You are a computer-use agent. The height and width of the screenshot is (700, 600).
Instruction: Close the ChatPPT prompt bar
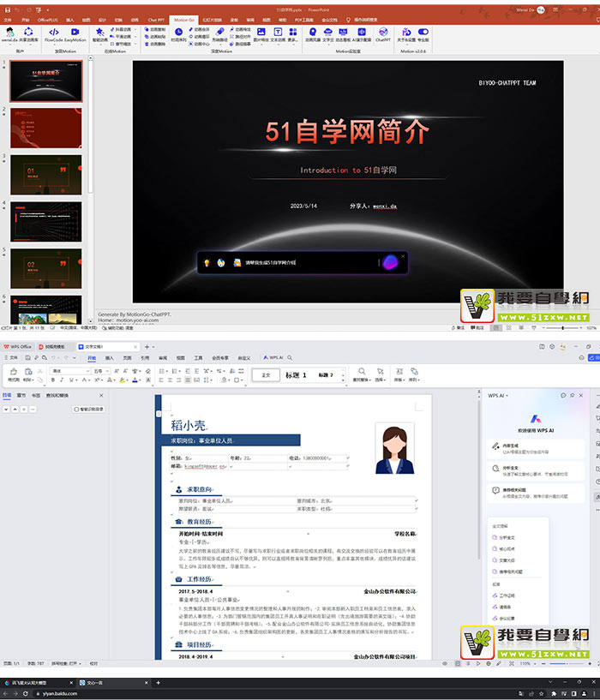point(403,256)
